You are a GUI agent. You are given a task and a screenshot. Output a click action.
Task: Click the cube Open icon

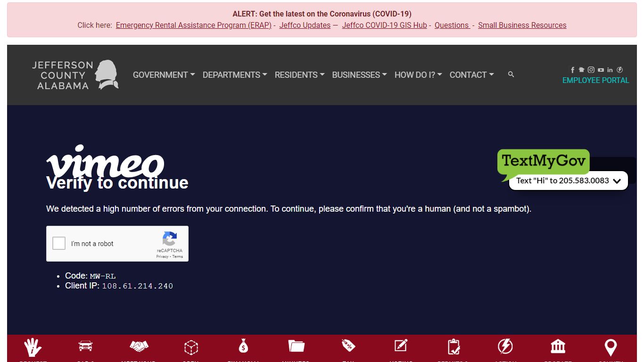pyautogui.click(x=191, y=348)
